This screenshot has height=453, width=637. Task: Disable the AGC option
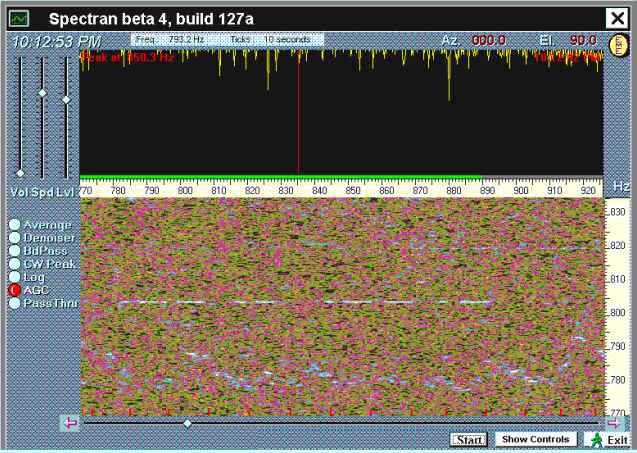15,290
